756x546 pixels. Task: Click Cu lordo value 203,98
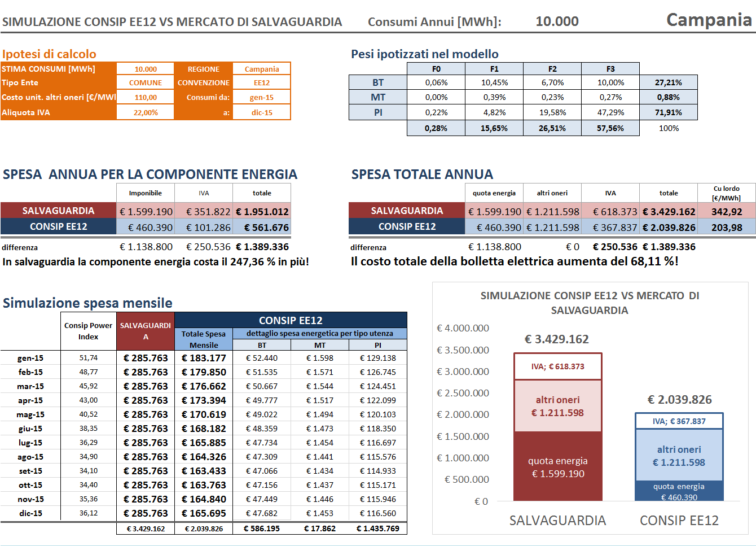click(727, 227)
